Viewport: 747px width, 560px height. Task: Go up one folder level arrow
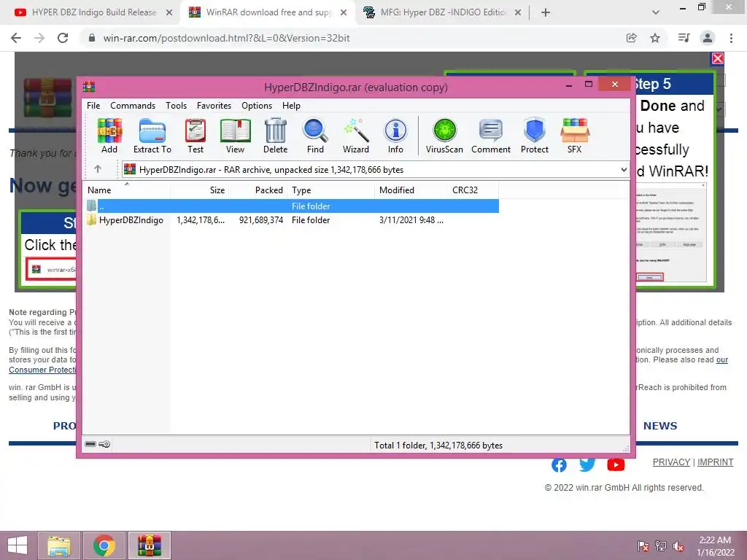point(98,169)
